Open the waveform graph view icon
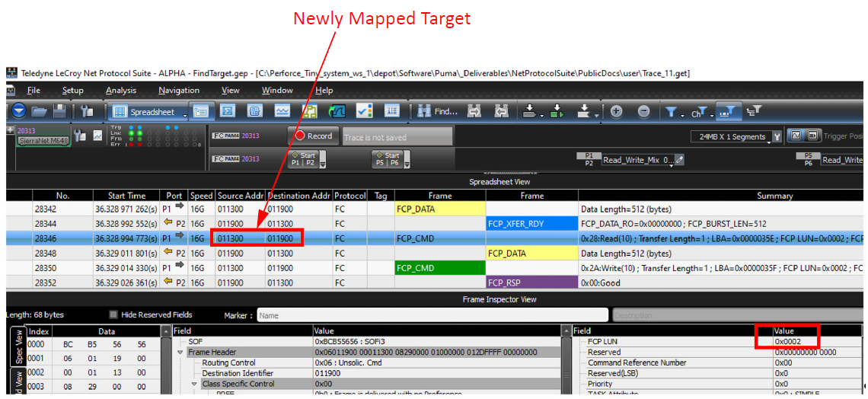The image size is (868, 399). pos(282,111)
